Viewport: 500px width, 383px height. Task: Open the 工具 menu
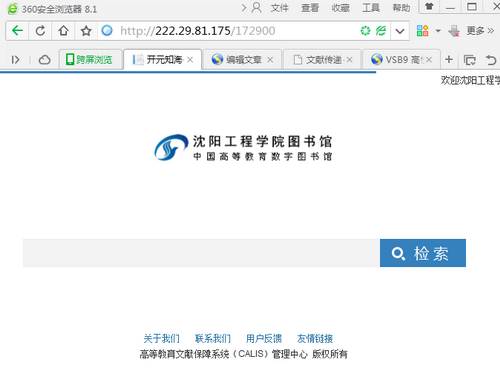coord(371,8)
